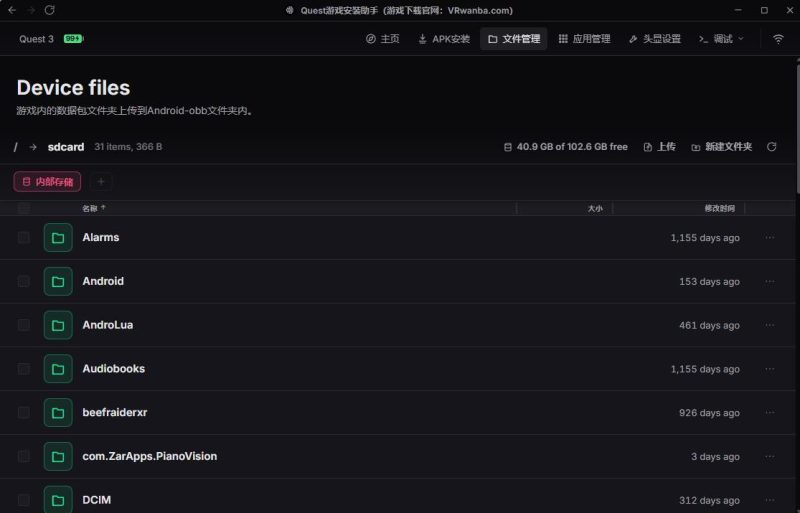
Task: Refresh the file list
Action: click(x=771, y=147)
